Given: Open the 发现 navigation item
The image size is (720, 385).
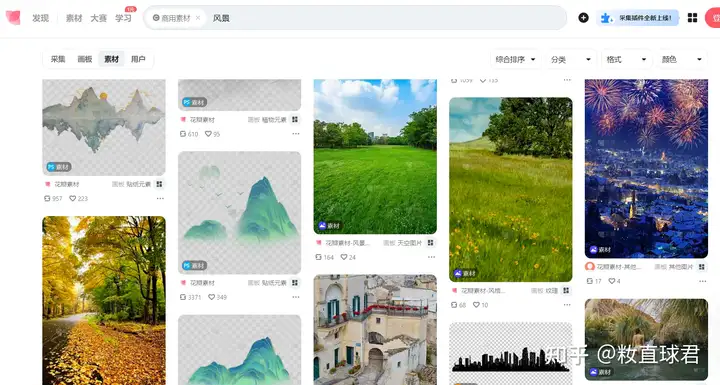Looking at the screenshot, I should [x=40, y=18].
